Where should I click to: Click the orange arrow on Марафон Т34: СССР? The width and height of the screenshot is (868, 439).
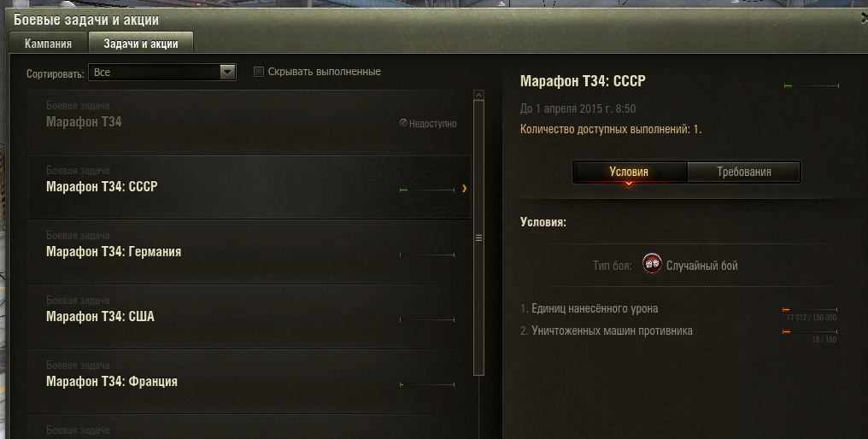coord(464,189)
